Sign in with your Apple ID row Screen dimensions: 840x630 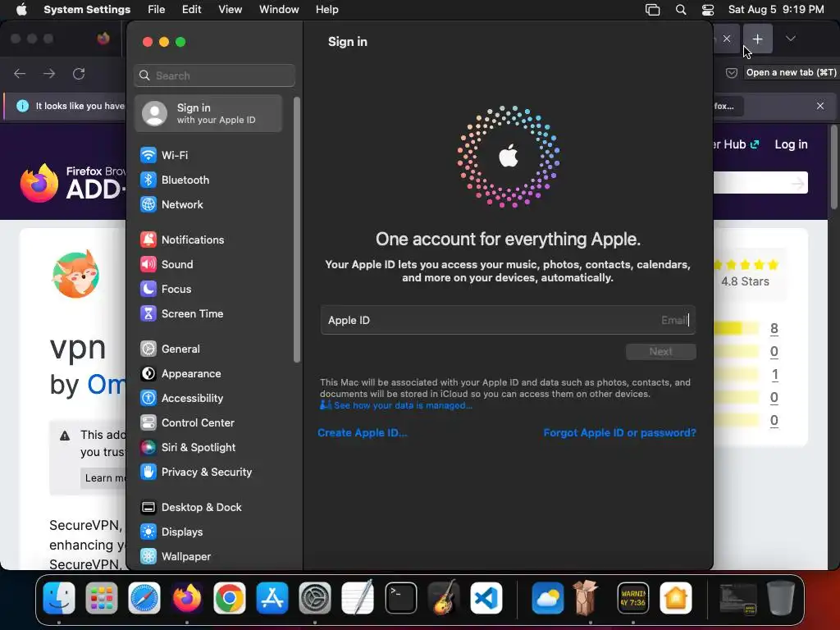pos(209,113)
